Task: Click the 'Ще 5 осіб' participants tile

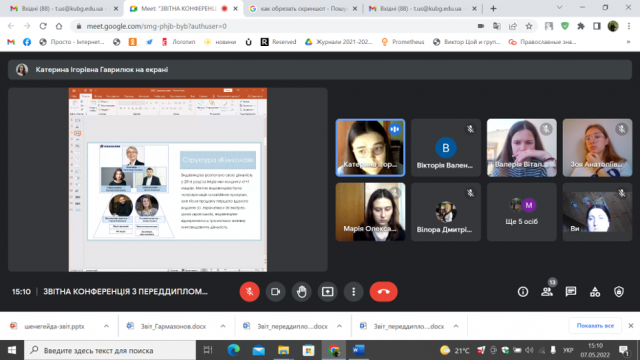Action: (521, 211)
